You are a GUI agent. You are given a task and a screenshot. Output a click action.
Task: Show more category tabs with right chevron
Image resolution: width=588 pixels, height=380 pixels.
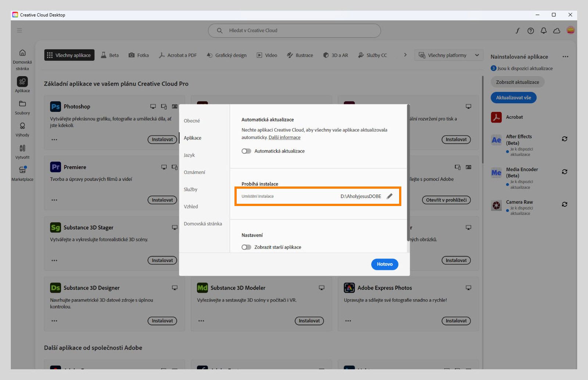point(405,55)
